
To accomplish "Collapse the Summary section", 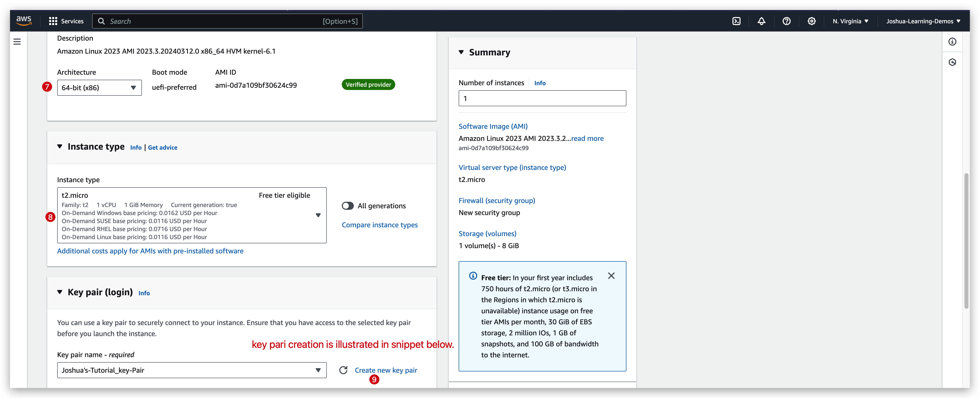I will click(x=461, y=52).
